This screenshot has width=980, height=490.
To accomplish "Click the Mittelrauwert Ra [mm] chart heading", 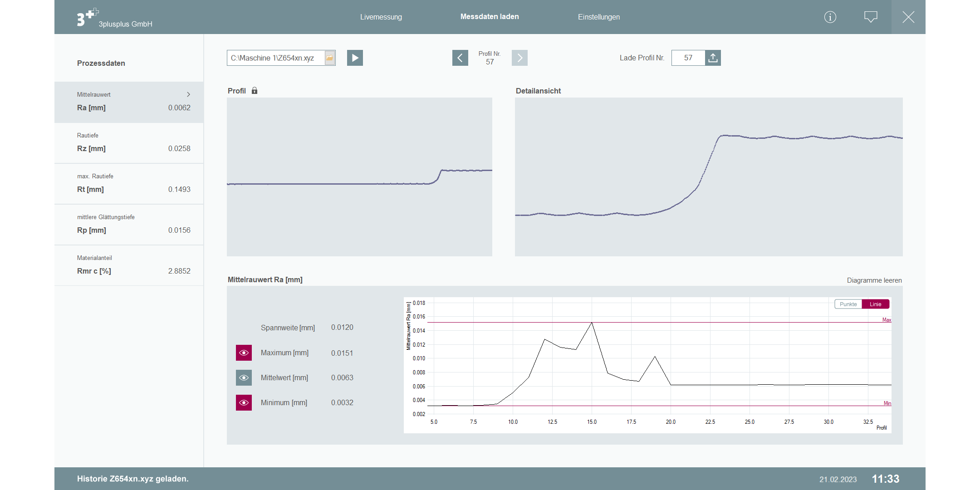I will pos(265,279).
